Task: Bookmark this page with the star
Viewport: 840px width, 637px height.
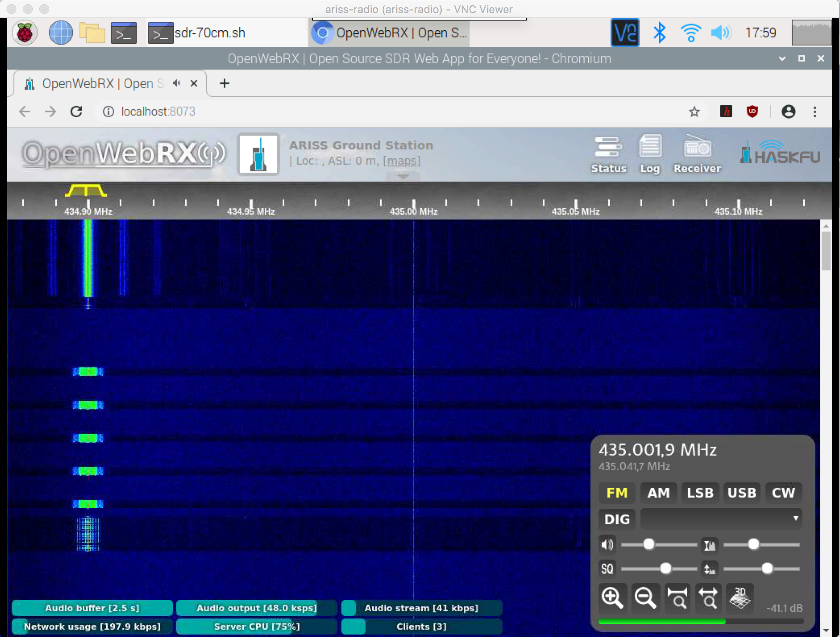Action: pos(694,111)
